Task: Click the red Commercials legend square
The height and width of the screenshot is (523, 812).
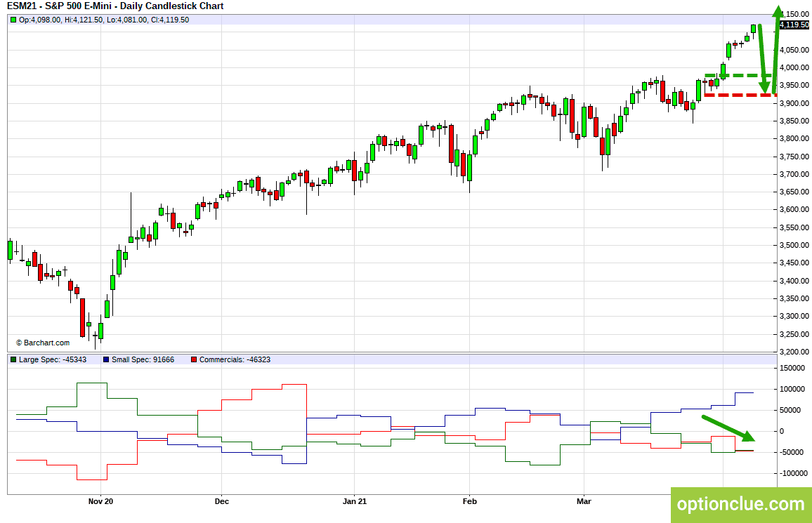Action: [x=194, y=359]
